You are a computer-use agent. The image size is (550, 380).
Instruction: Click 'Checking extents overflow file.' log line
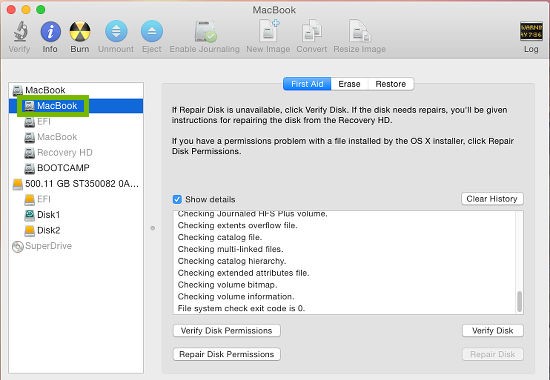[x=237, y=225]
